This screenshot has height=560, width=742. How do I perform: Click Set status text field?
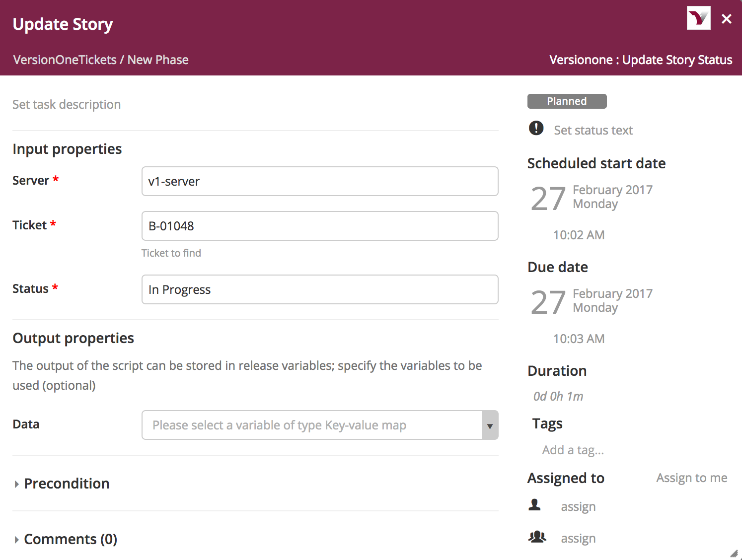(x=593, y=130)
